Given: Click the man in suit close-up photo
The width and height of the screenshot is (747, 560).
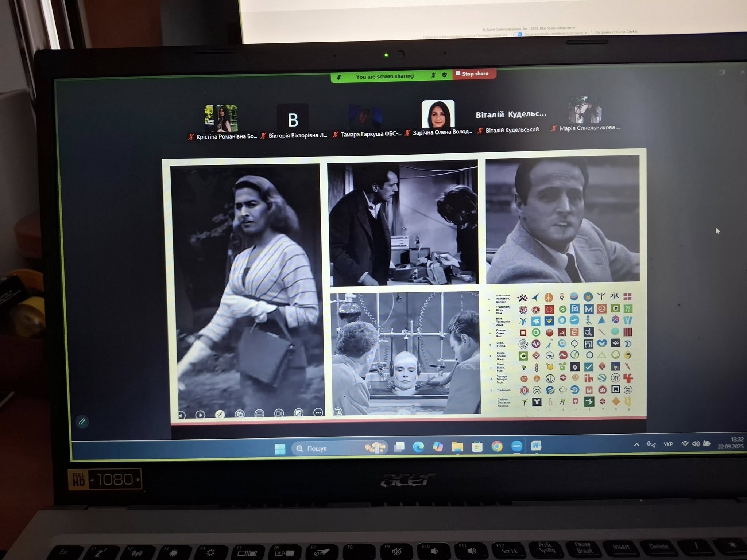Looking at the screenshot, I should click(562, 219).
